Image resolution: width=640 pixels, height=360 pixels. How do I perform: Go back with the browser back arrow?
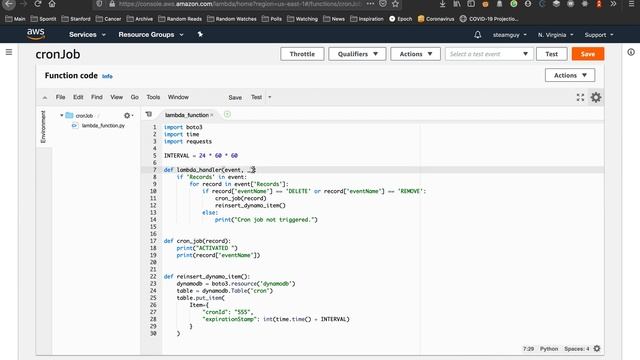[x=9, y=4]
